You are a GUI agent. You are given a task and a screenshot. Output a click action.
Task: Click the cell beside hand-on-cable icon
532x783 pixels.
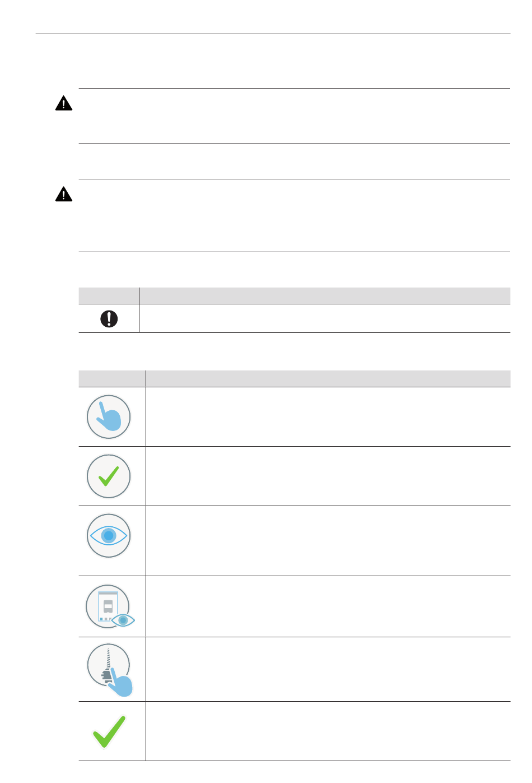[x=328, y=669]
